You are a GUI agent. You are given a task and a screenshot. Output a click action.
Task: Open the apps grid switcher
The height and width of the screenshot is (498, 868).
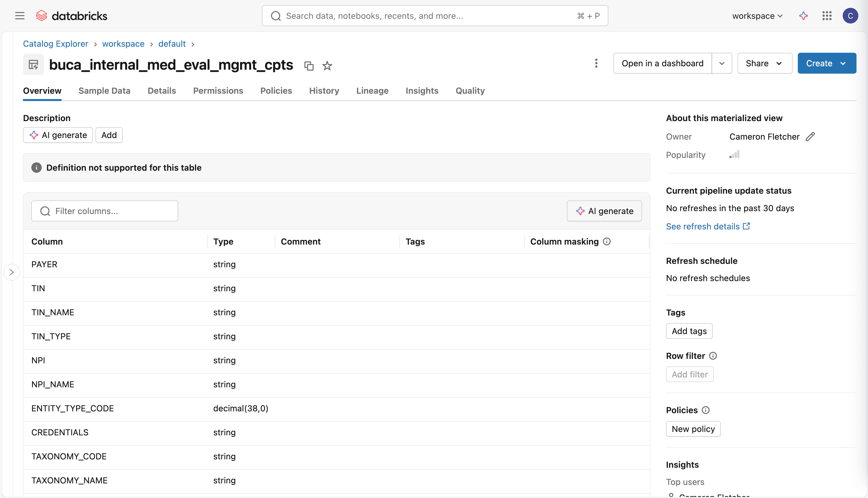(x=827, y=15)
